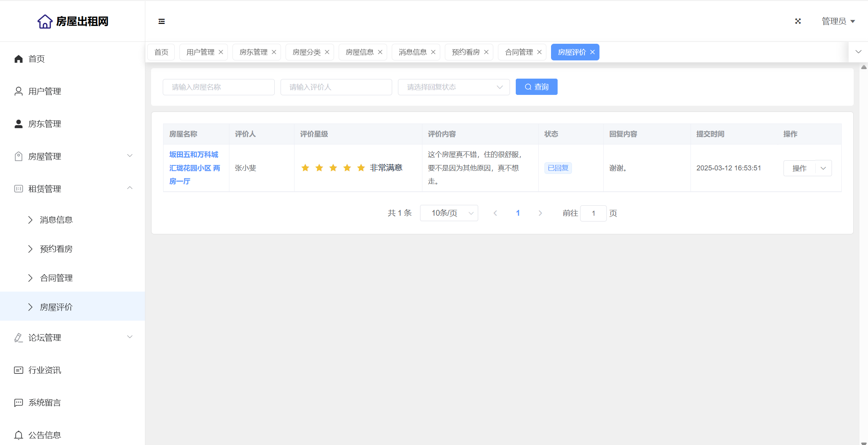Open the row 操作 dropdown arrow

823,168
